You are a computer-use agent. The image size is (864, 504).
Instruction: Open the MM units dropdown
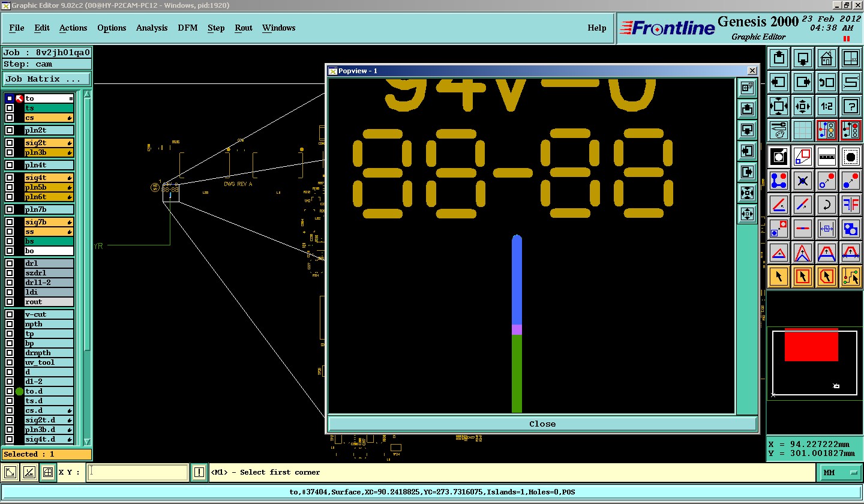[841, 473]
